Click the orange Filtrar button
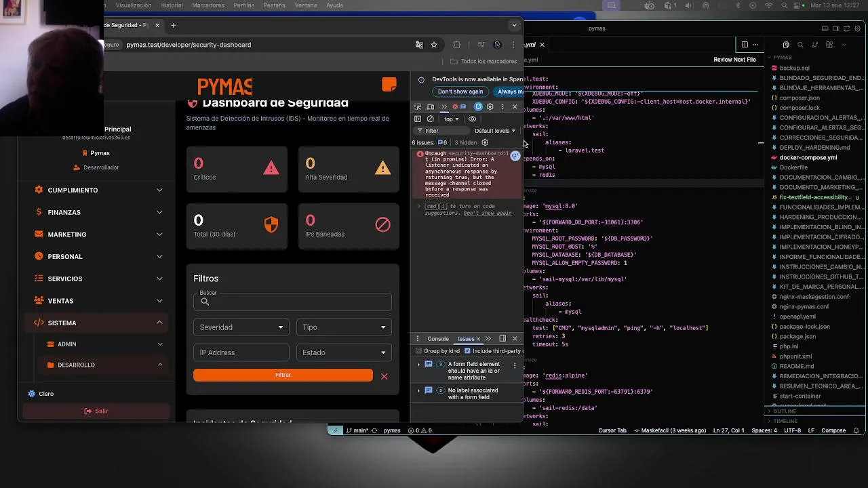The width and height of the screenshot is (868, 488). [x=283, y=375]
